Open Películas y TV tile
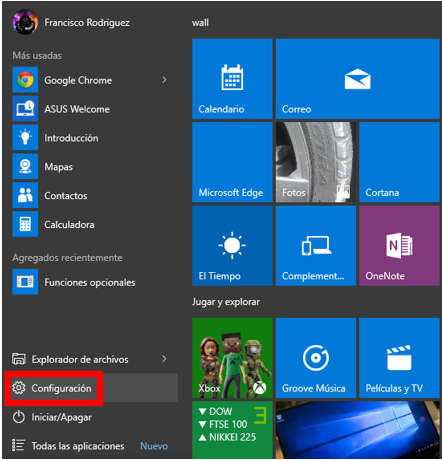Screen dimensions: 442x461 [x=399, y=358]
